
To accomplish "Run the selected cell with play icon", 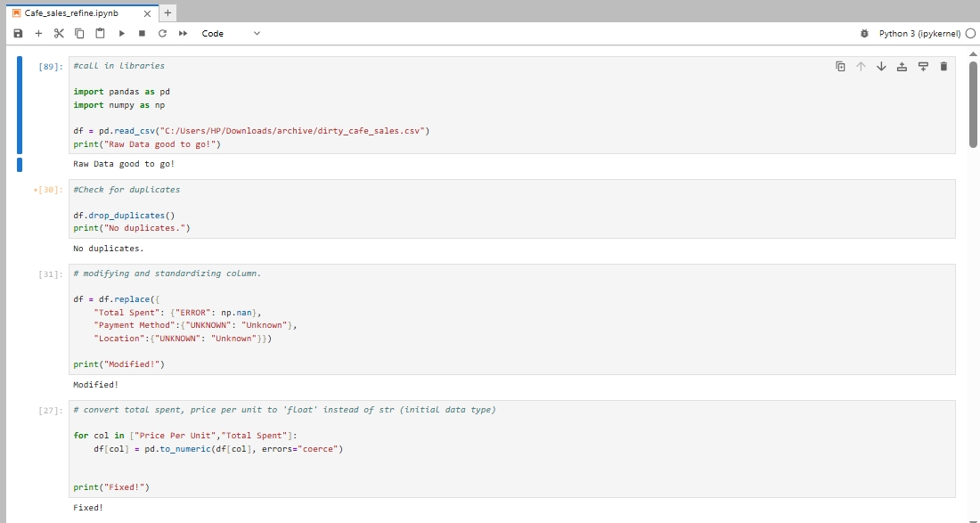I will point(122,34).
